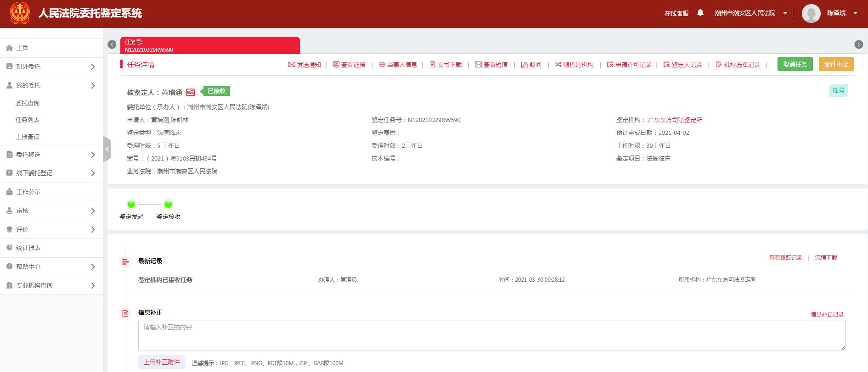This screenshot has width=868, height=372.
Task: Collapse the 我的委托 menu chevron
Action: click(93, 85)
